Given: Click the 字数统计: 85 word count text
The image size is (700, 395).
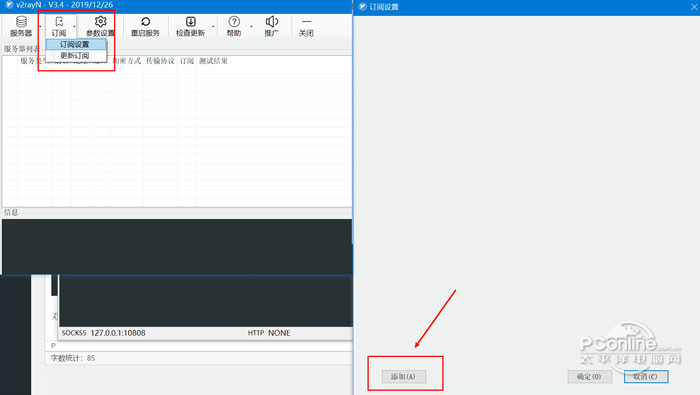Looking at the screenshot, I should pyautogui.click(x=73, y=358).
